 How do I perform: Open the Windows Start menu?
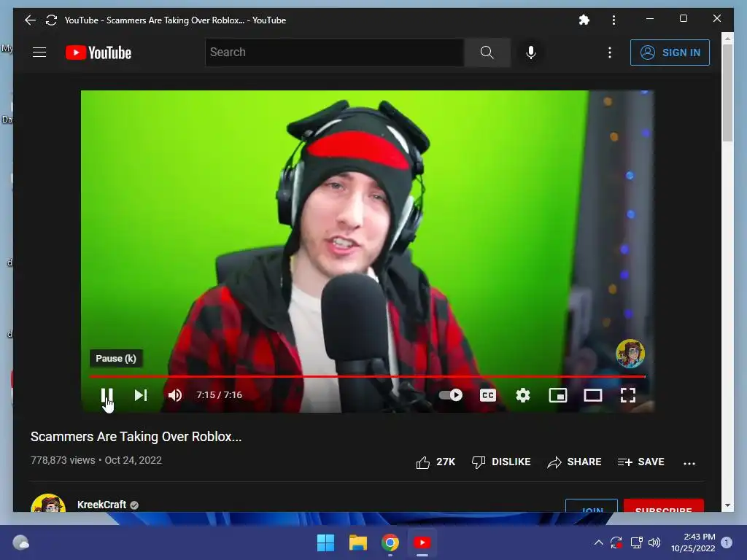coord(326,542)
